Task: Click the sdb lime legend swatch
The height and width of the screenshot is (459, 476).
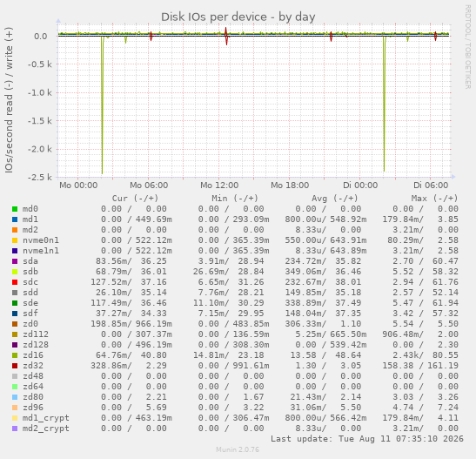Action: [x=15, y=272]
